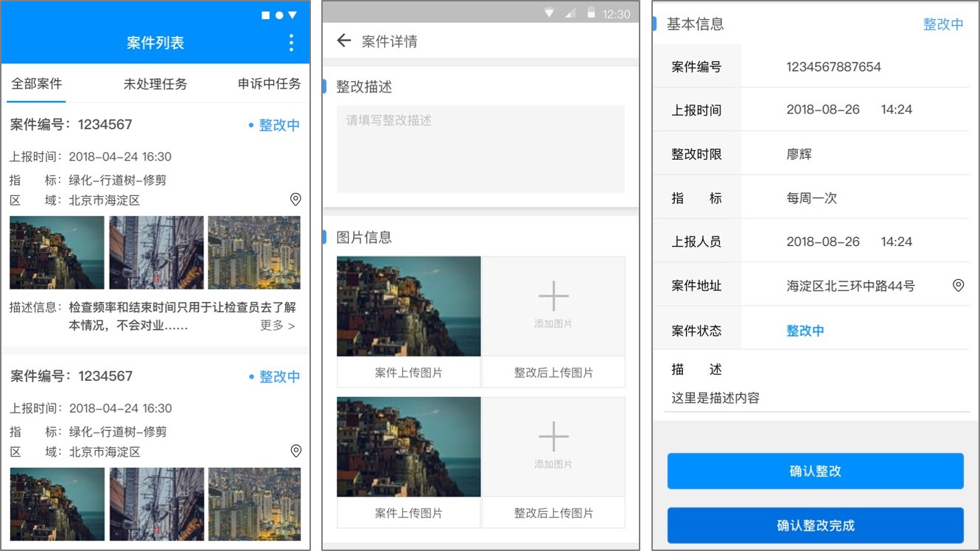Tap wifi icon in status bar

549,13
